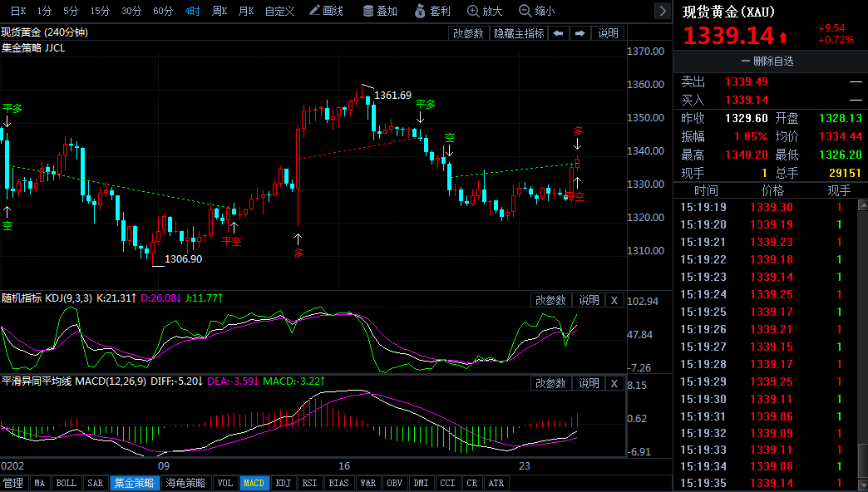Activate the 画线 drawing tool
The image size is (868, 492).
(x=326, y=11)
